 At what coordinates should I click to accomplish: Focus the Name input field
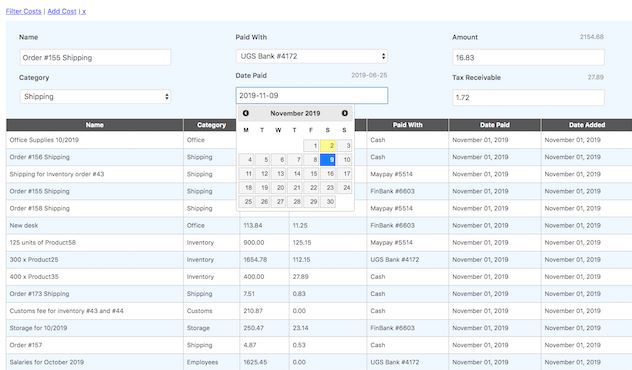click(x=95, y=57)
